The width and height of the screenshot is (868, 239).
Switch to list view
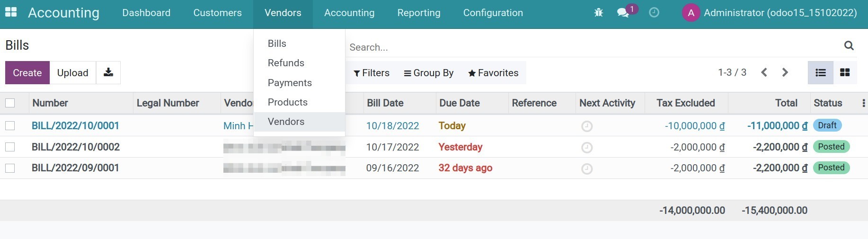pyautogui.click(x=820, y=72)
